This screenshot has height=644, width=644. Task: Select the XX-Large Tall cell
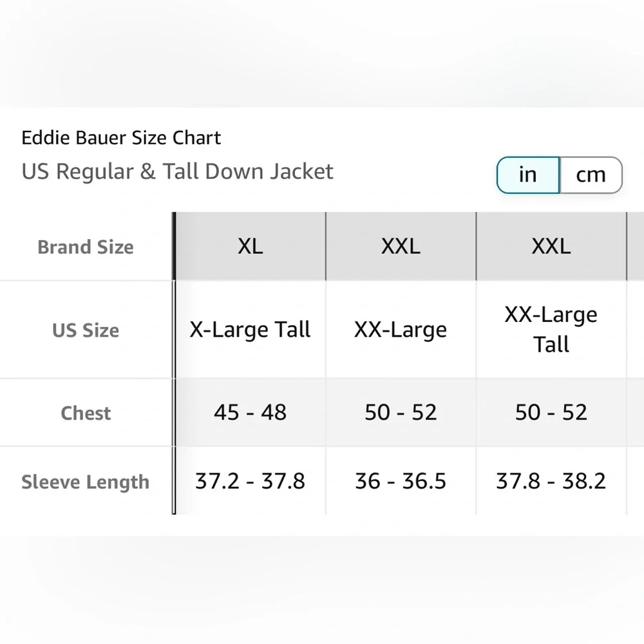551,330
